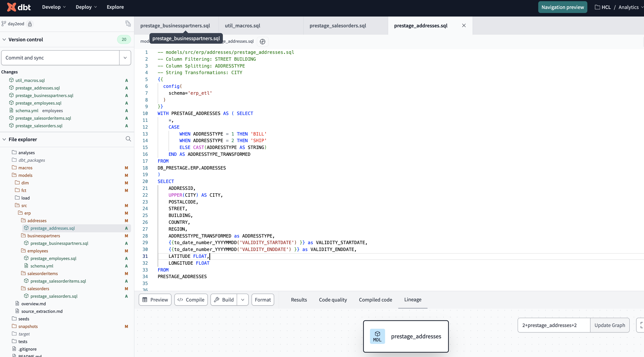Open the Results tab
Image resolution: width=644 pixels, height=357 pixels.
(x=299, y=299)
